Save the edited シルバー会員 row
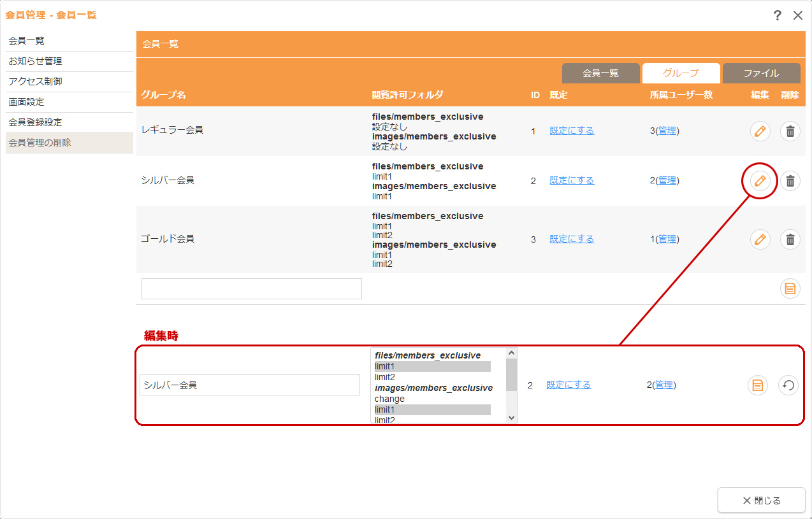Screen dimensions: 812x519 757,385
